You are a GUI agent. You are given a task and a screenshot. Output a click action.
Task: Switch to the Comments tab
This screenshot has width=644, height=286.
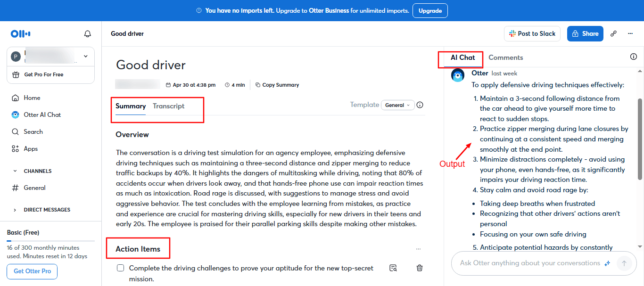pos(505,57)
